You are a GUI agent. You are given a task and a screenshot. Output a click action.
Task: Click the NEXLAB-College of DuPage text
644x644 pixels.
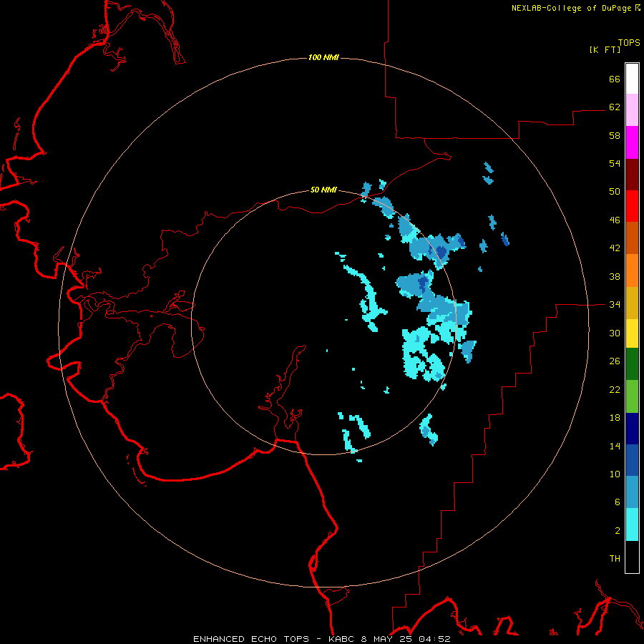point(571,8)
